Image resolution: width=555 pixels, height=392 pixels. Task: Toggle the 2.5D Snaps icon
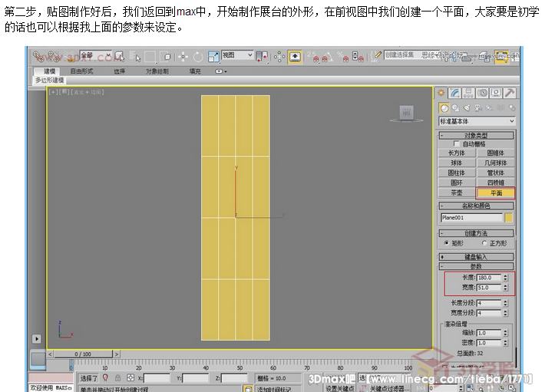[313, 57]
